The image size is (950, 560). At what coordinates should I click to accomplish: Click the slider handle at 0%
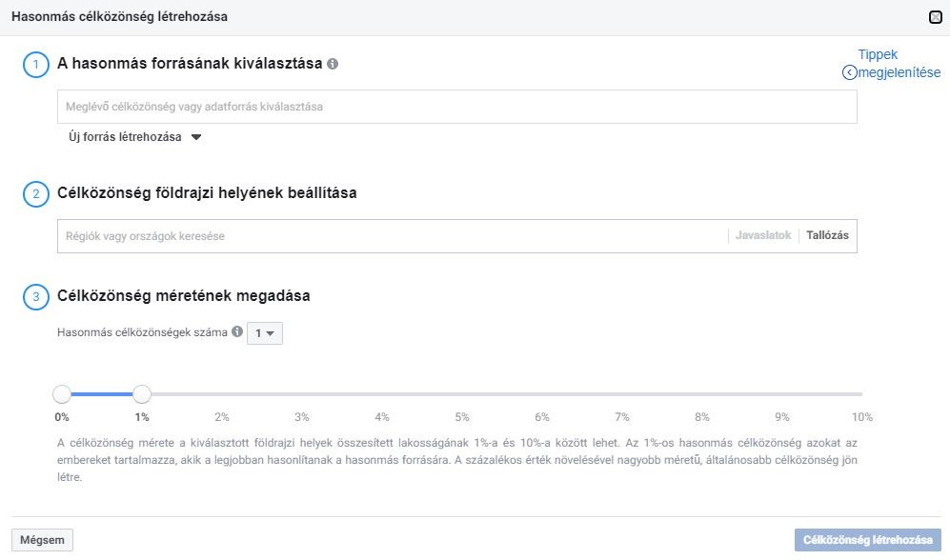click(x=62, y=394)
